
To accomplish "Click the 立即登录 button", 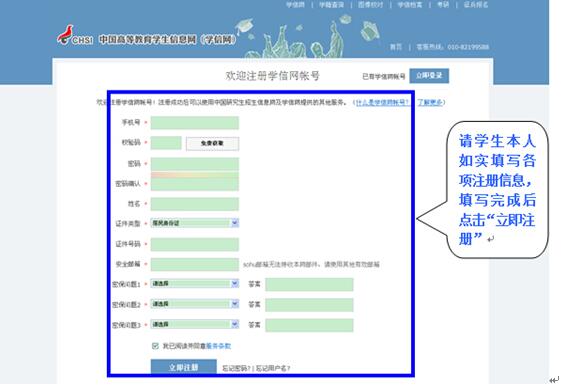I will (x=429, y=75).
